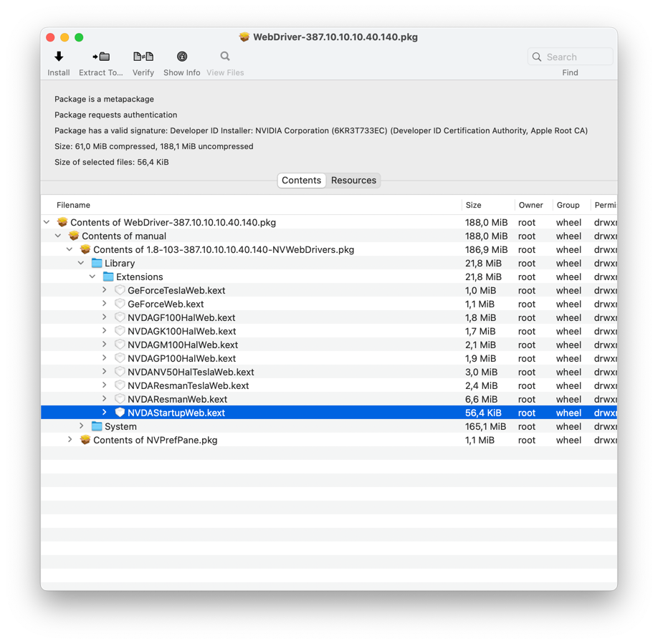Select the NVDANV50HalTeslaWeb.kext file name
658x644 pixels.
coord(191,372)
